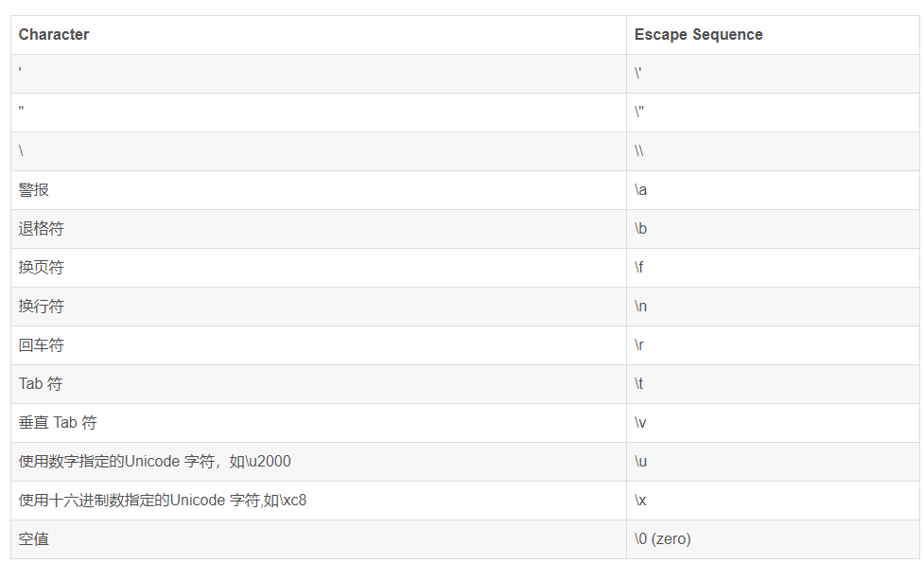This screenshot has height=581, width=924.
Task: Click the 垂直 Tab 符 cell
Action: pos(318,423)
